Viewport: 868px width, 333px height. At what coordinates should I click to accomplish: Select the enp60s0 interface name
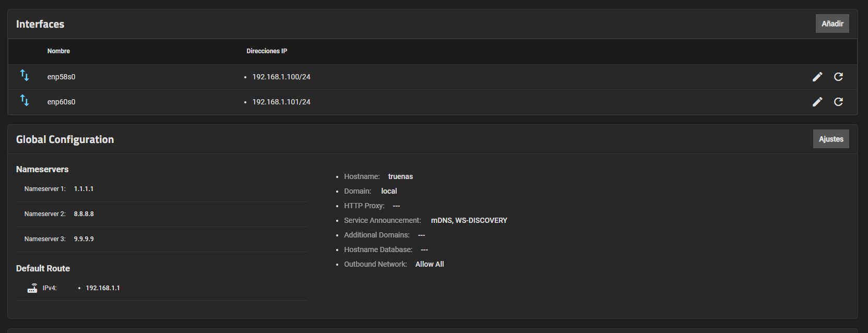(x=61, y=102)
